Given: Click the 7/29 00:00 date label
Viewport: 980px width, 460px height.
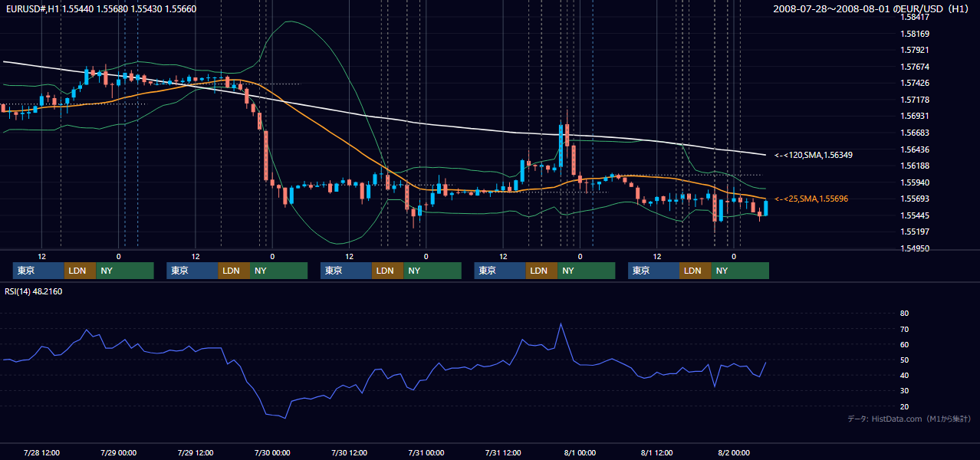Looking at the screenshot, I should [x=118, y=452].
